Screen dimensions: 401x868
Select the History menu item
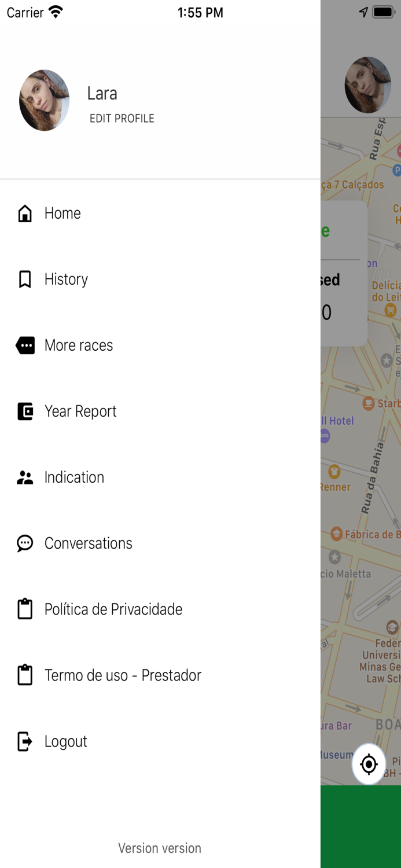click(65, 279)
